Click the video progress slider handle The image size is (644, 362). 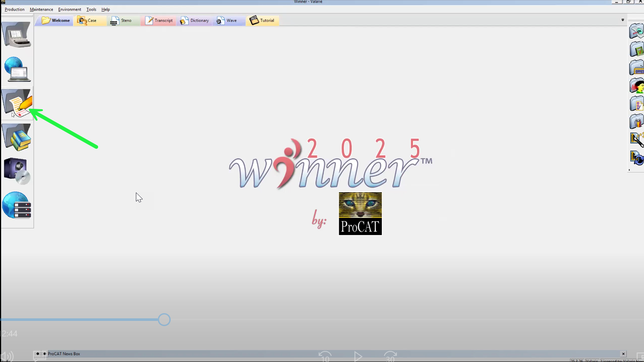164,319
